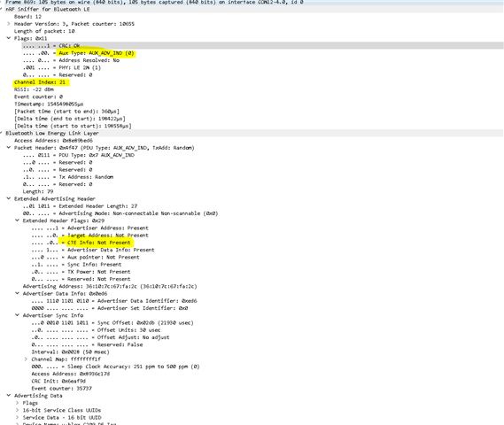Collapse the Extended Header Flags: 0x29 node
This screenshot has height=425, width=504.
(x=18, y=220)
